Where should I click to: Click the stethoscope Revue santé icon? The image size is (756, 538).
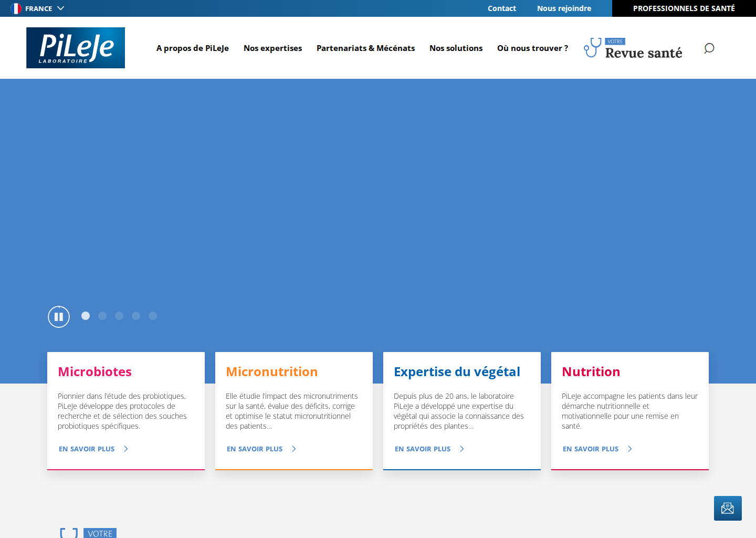(593, 48)
